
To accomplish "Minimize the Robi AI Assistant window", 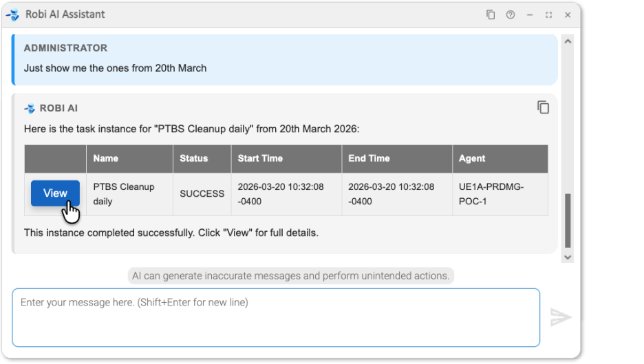I will [530, 14].
